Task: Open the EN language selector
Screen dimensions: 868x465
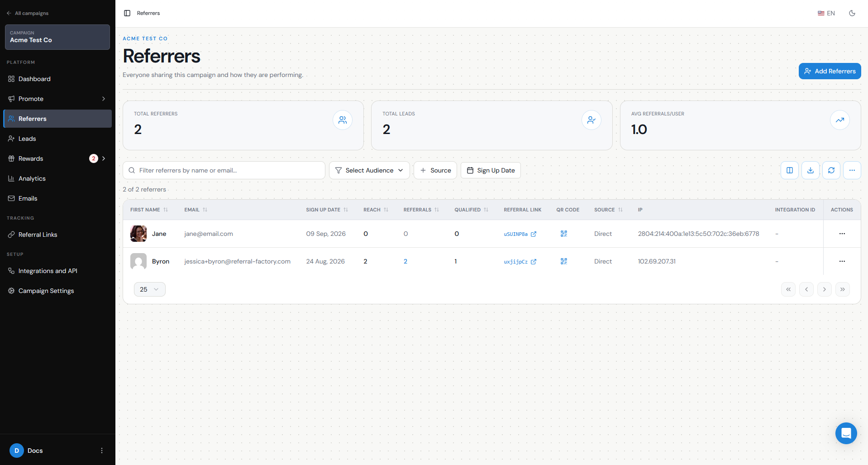Action: pos(826,13)
